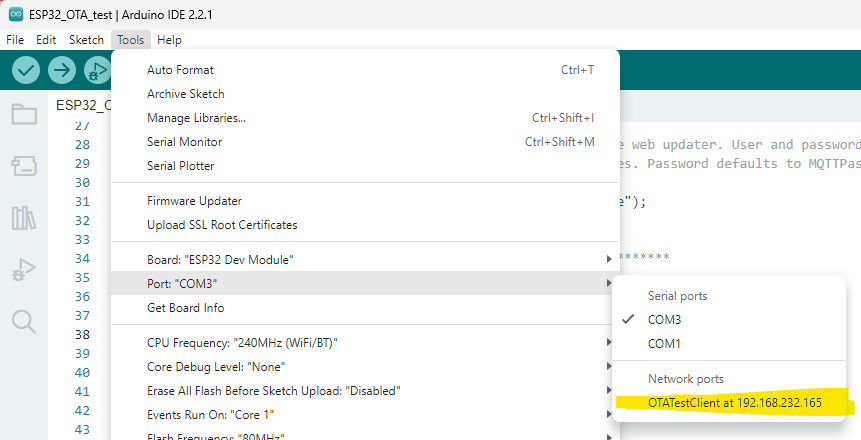The image size is (861, 440).
Task: Expand CPU Frequency: "240MHz (WiFi/BT)" submenu
Action: pyautogui.click(x=365, y=343)
